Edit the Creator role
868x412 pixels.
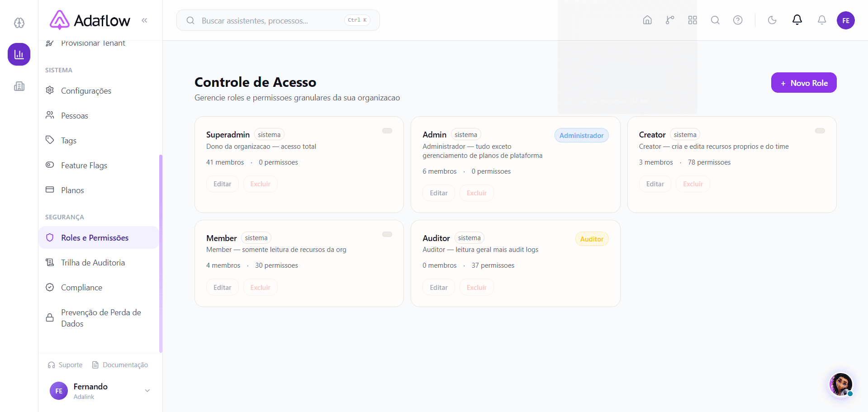point(655,184)
